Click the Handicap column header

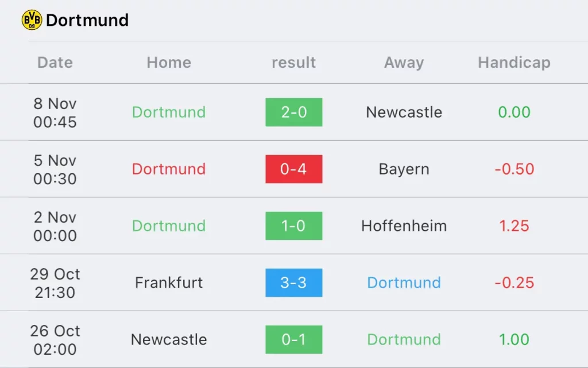pyautogui.click(x=514, y=63)
